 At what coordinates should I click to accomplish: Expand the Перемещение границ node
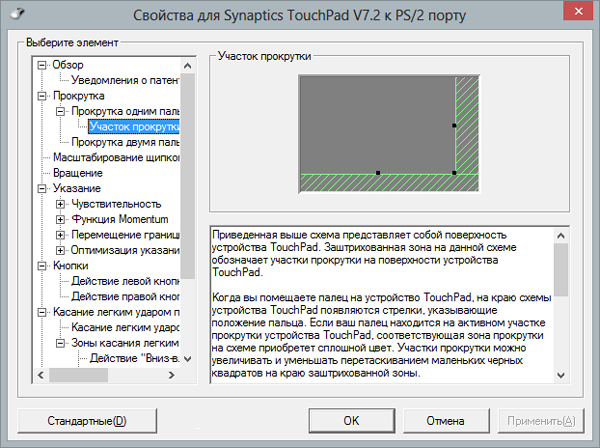tap(61, 235)
